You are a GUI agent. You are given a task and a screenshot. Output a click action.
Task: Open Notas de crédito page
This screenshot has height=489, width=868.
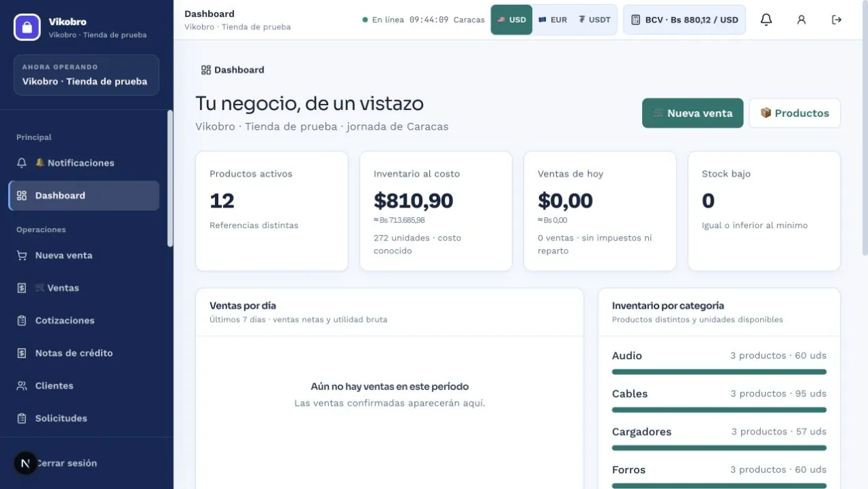(x=84, y=353)
